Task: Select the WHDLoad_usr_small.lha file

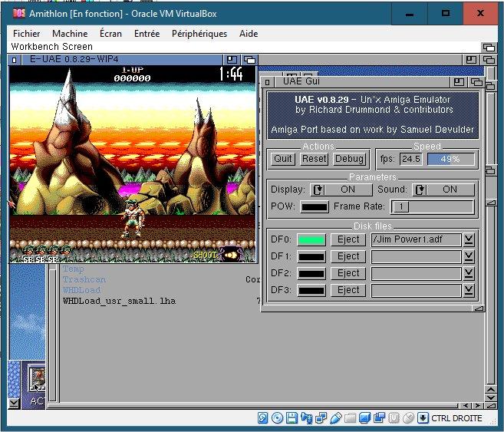Action: pos(119,302)
